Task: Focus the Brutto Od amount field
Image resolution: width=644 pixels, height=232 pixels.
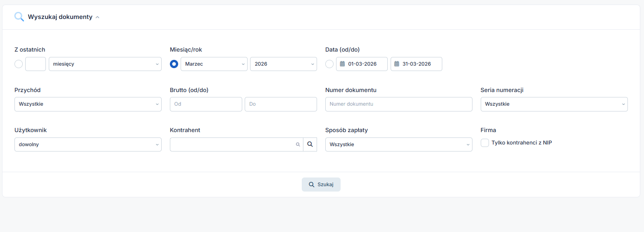Action: (x=206, y=104)
